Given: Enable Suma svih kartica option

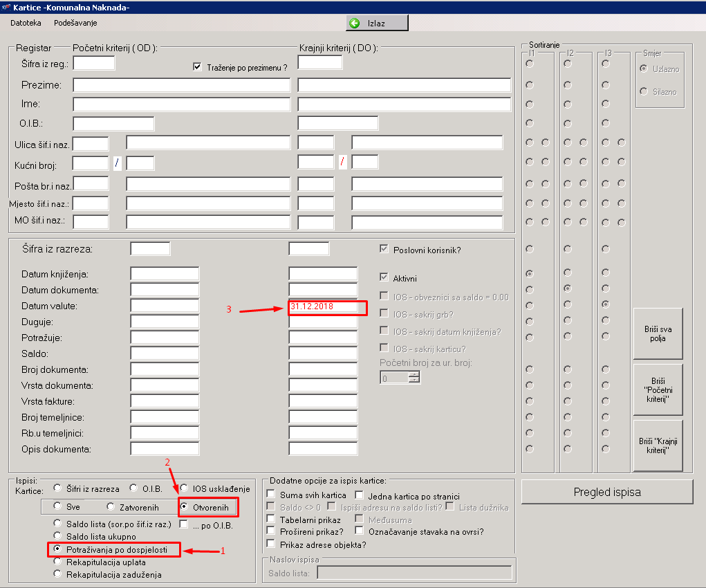Looking at the screenshot, I should 271,495.
